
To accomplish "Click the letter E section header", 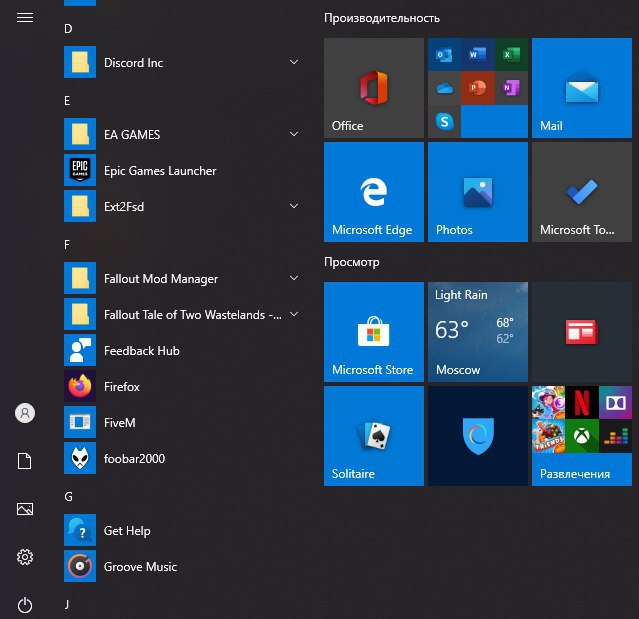I will coord(67,101).
